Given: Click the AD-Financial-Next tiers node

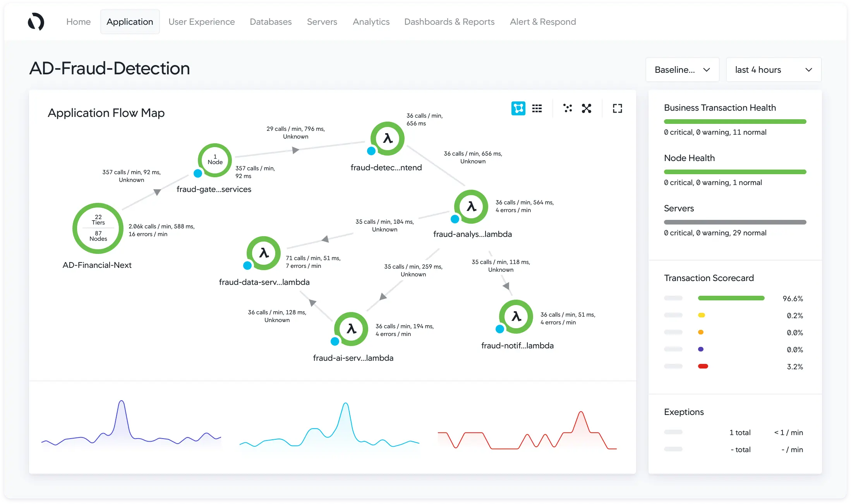Looking at the screenshot, I should [98, 228].
